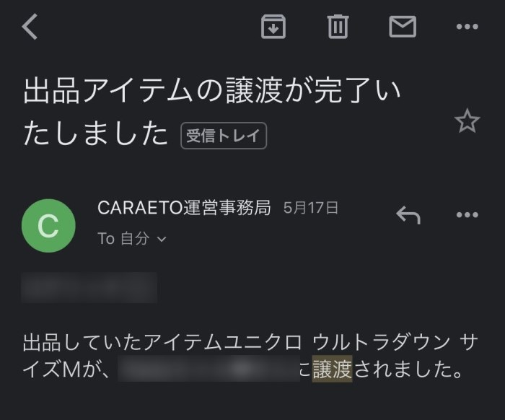Open the green C sender avatar

click(x=48, y=226)
